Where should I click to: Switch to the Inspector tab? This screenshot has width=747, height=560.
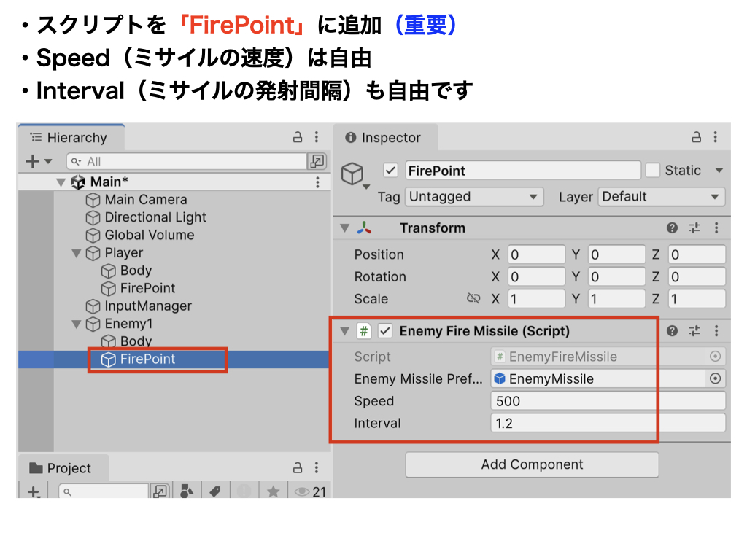pyautogui.click(x=385, y=138)
